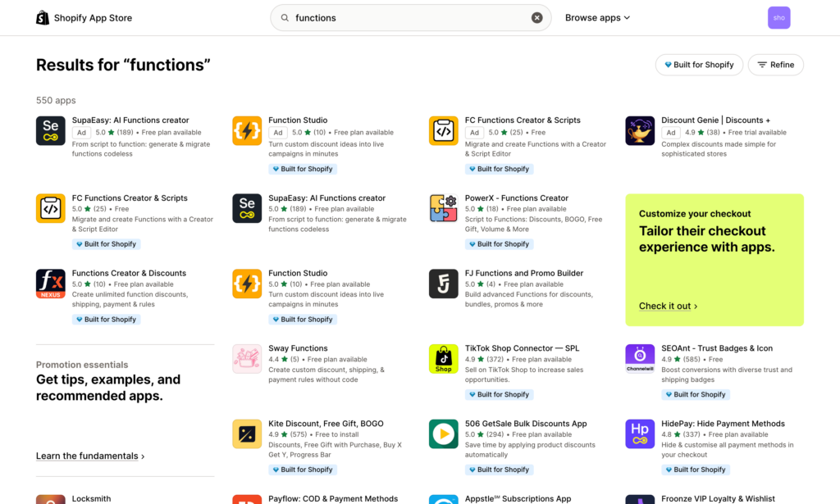Open Locksmith app title

[x=91, y=498]
